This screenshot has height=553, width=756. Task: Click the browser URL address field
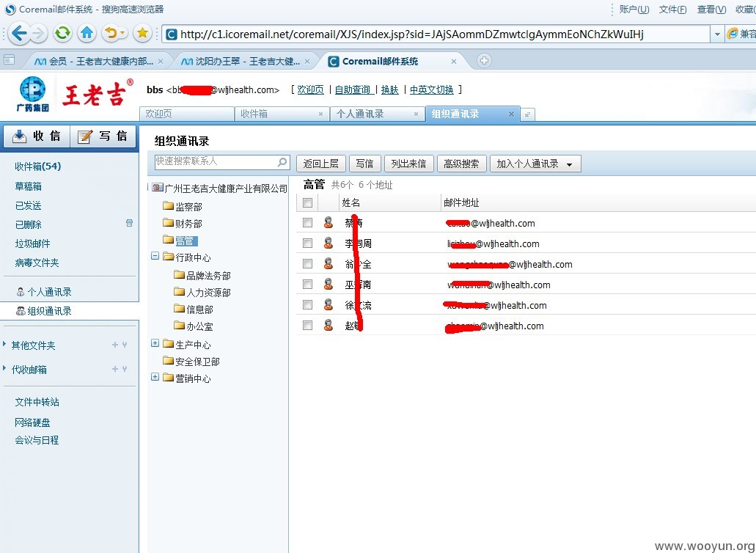(x=436, y=34)
